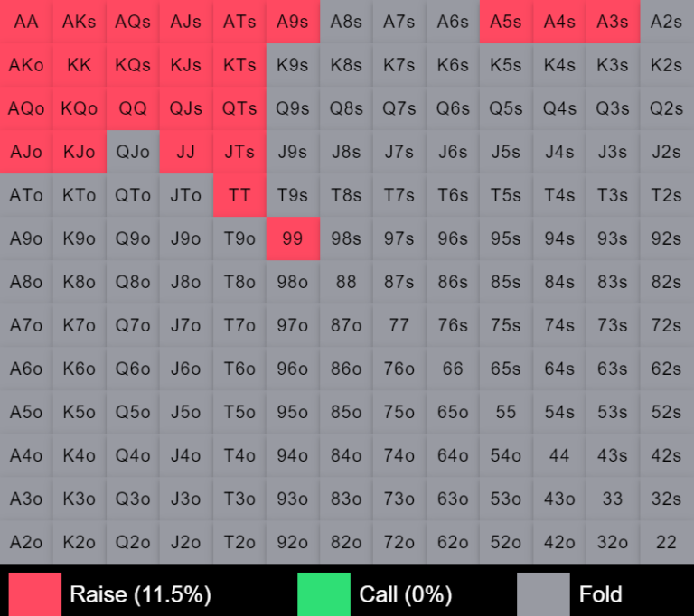Screen dimensions: 694x616
Task: Click the Fold legend label
Action: tap(601, 593)
